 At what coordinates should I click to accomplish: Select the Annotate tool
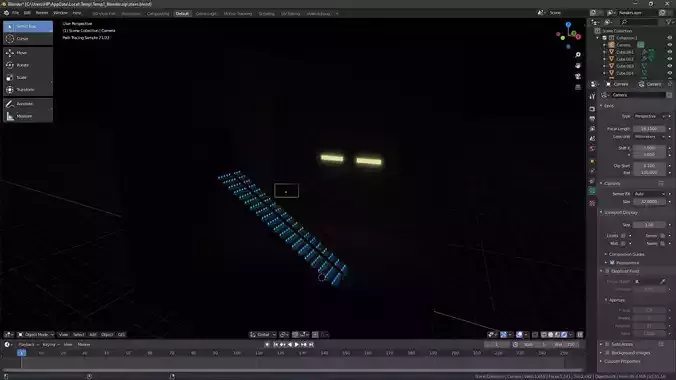coord(28,104)
